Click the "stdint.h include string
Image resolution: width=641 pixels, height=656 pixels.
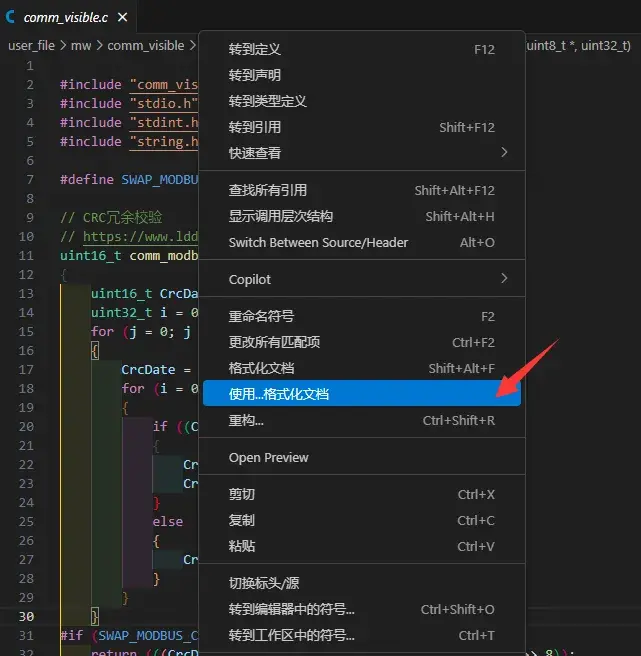(x=164, y=123)
